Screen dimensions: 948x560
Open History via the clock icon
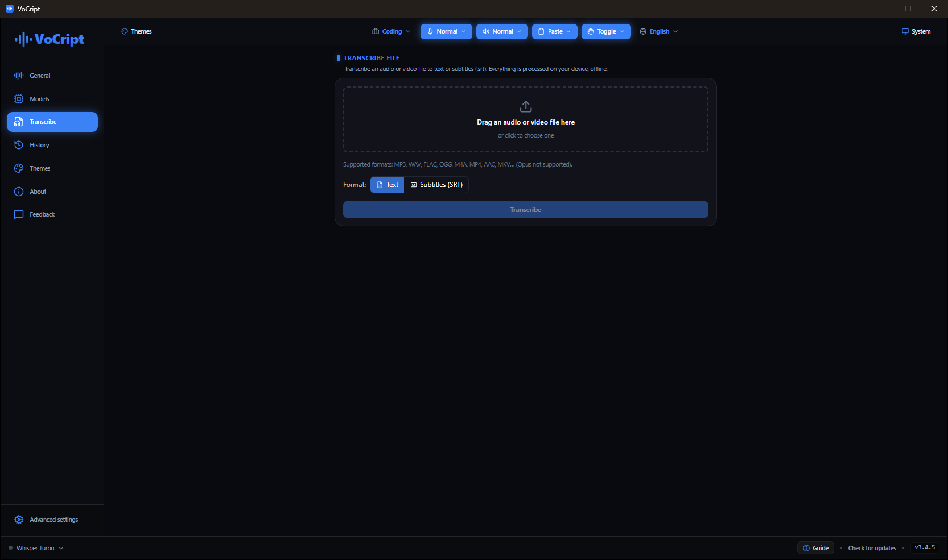(19, 145)
